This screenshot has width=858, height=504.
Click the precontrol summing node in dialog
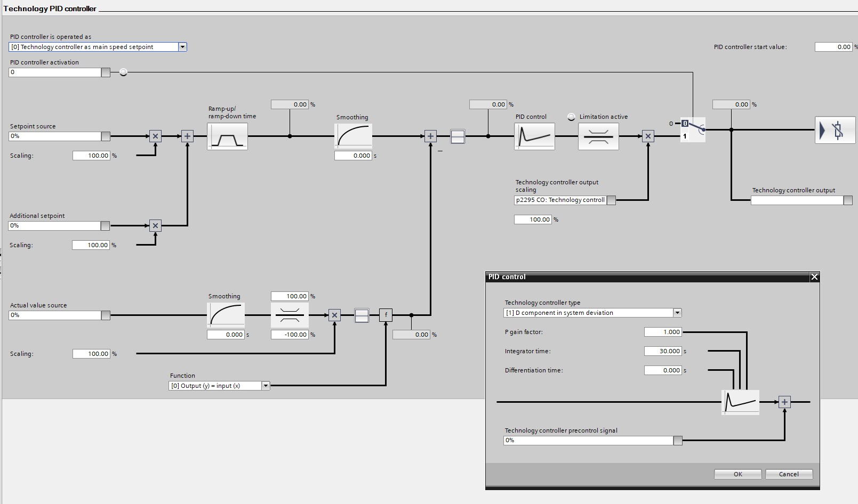(784, 402)
